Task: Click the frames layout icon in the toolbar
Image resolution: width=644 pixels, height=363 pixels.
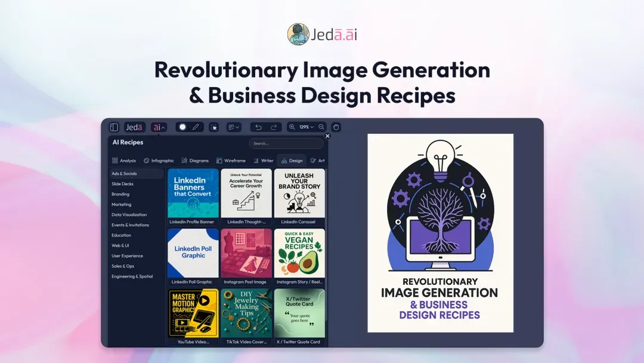Action: point(231,127)
